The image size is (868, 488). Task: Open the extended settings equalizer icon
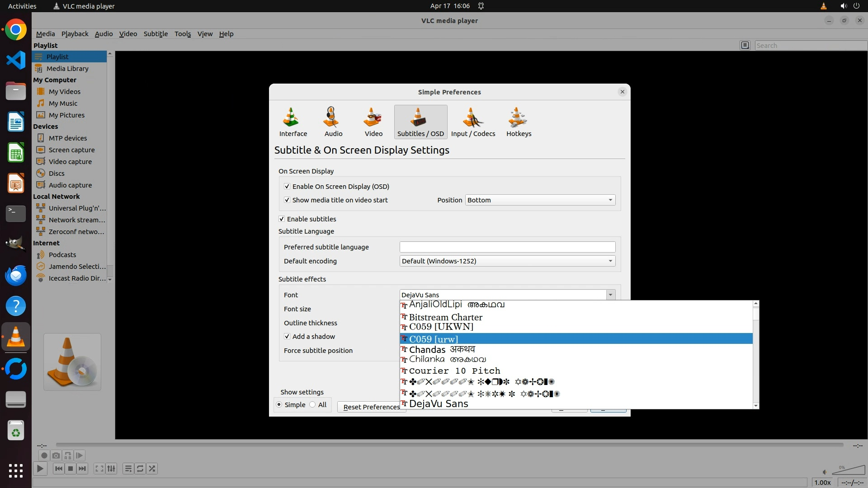(x=111, y=469)
